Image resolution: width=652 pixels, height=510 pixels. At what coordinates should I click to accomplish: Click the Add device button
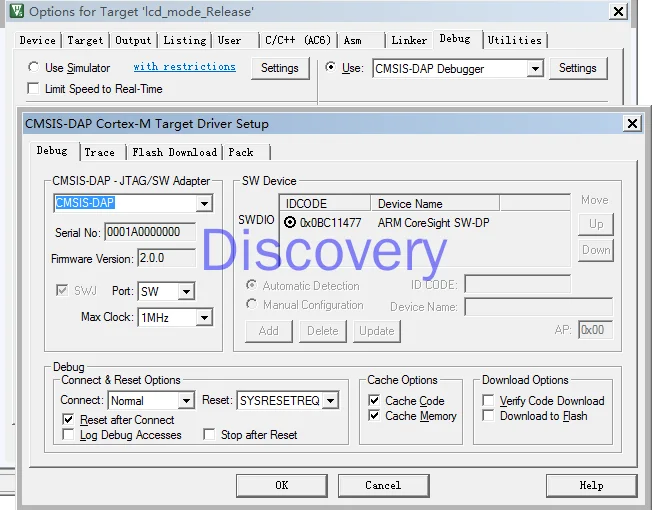269,331
